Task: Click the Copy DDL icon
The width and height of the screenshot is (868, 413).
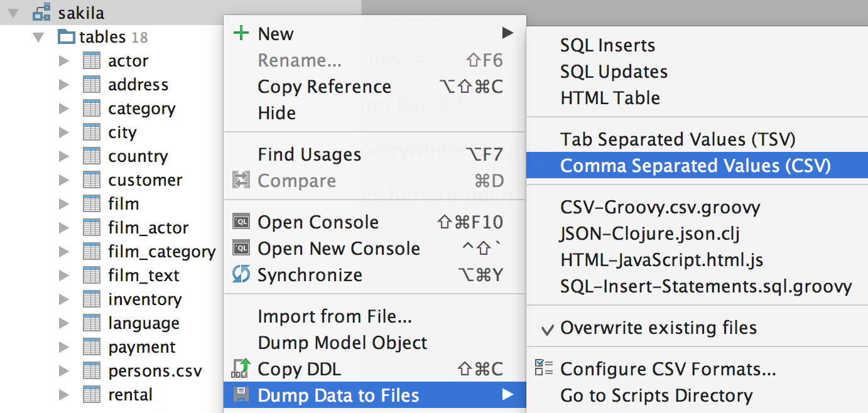Action: click(x=241, y=369)
